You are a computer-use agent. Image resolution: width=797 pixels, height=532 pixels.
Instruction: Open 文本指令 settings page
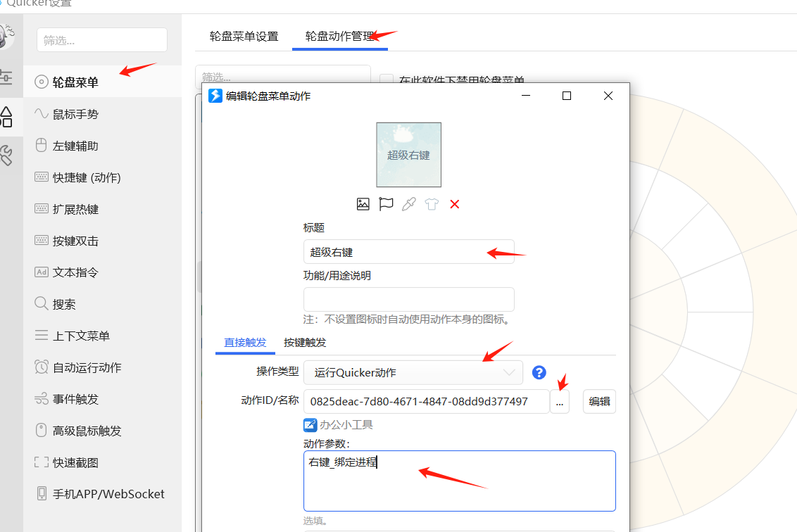click(102, 272)
